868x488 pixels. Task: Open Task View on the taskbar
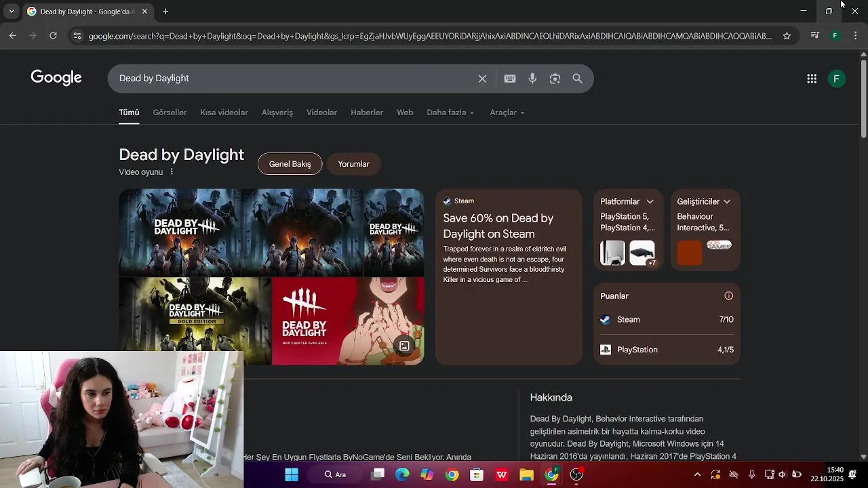click(x=378, y=474)
